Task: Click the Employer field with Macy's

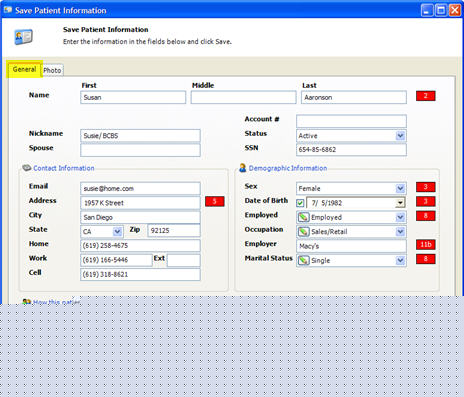Action: [351, 246]
